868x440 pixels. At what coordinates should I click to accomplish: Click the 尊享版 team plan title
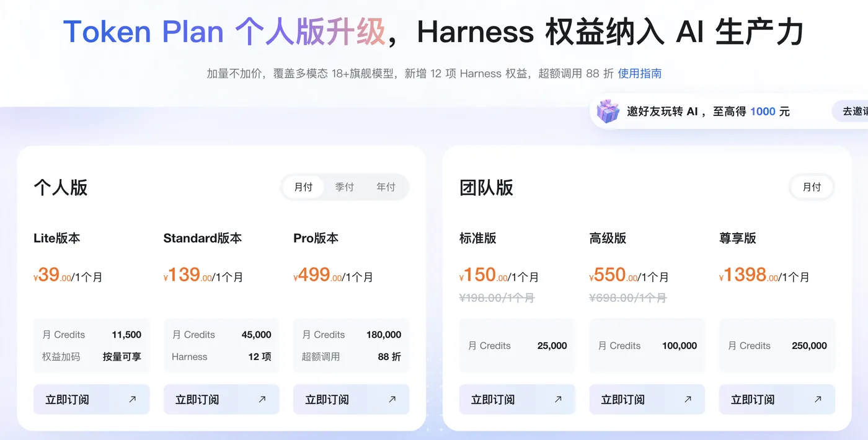[x=738, y=239]
